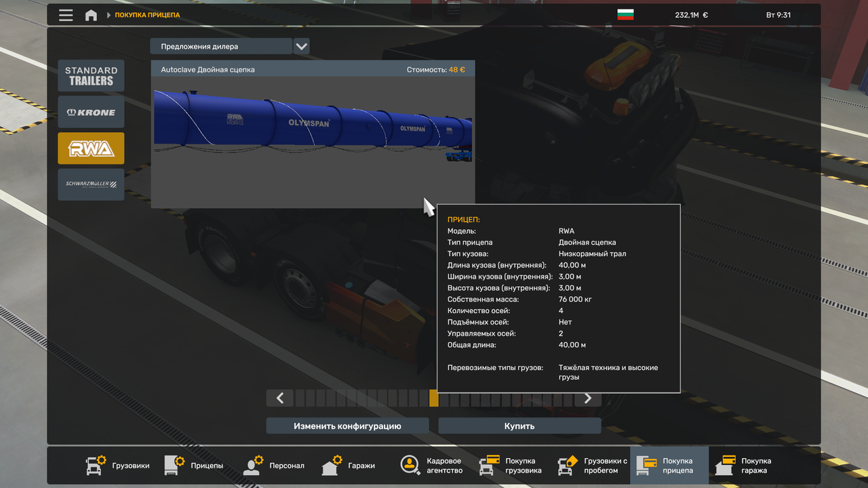Go to next trailer offer arrow

tap(588, 399)
